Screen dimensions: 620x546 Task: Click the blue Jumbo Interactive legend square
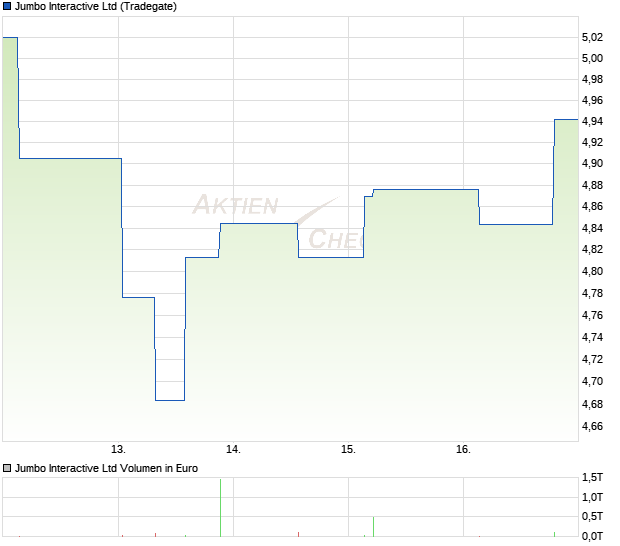pyautogui.click(x=7, y=6)
